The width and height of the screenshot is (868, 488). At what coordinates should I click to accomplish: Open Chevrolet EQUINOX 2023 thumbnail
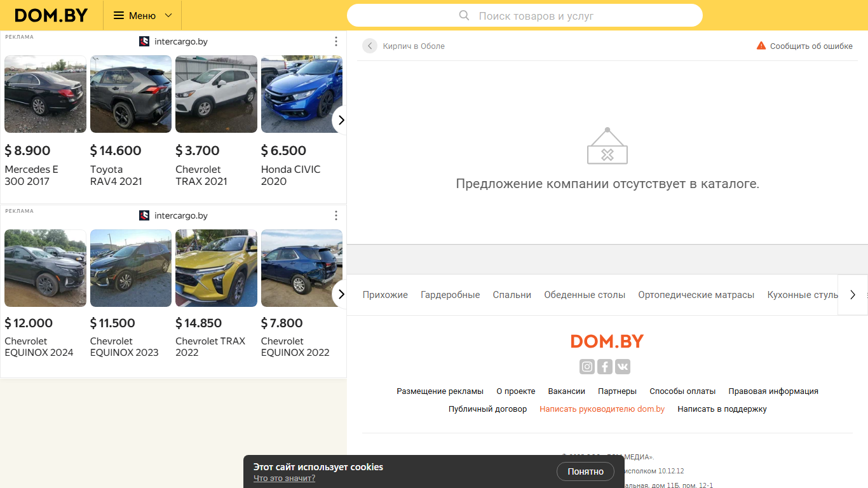point(131,268)
